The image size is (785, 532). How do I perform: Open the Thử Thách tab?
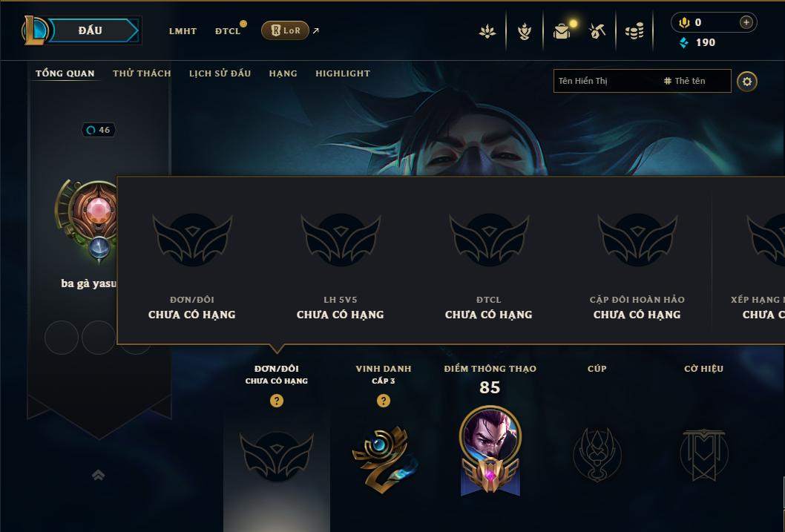click(x=142, y=73)
